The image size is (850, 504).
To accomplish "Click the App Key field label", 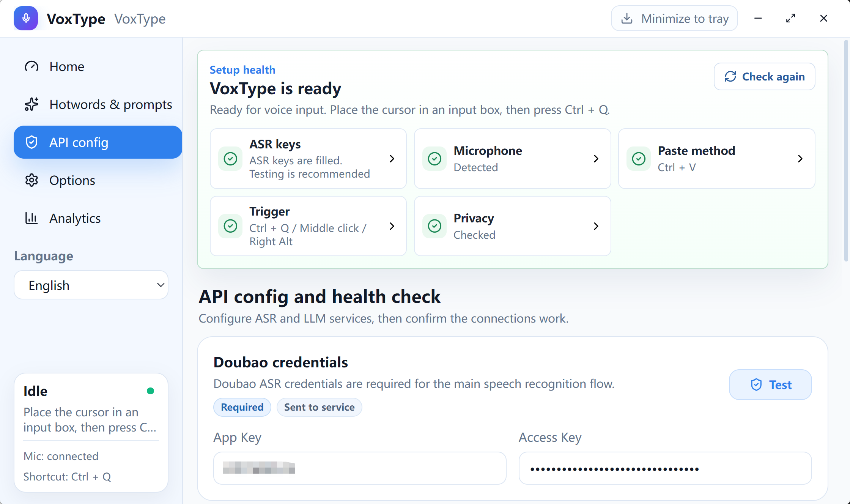I will [238, 438].
